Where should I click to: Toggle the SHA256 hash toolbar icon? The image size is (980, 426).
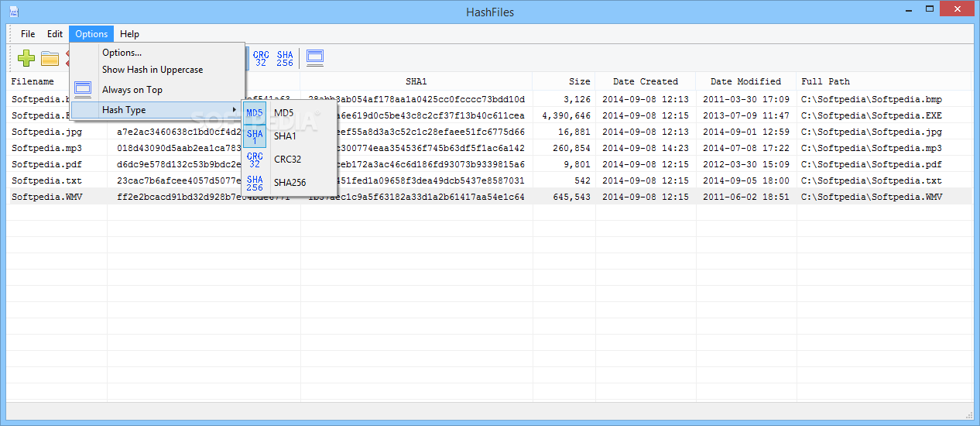click(x=285, y=58)
